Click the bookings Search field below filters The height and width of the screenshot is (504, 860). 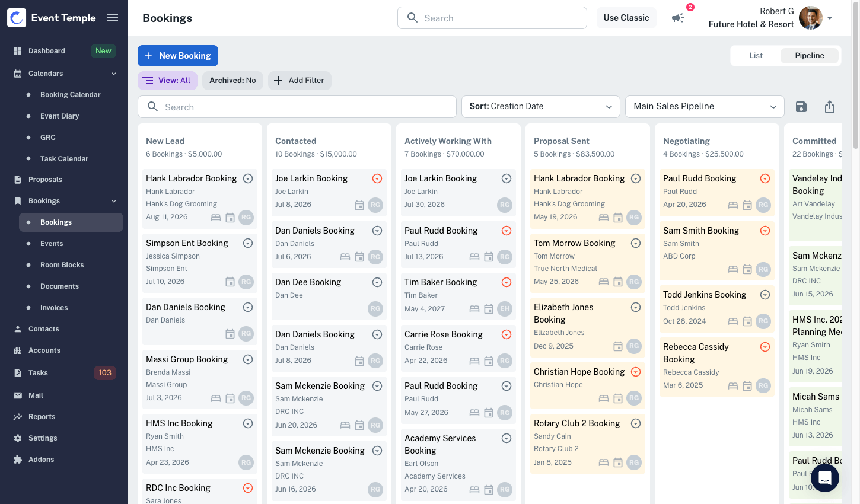pos(297,107)
